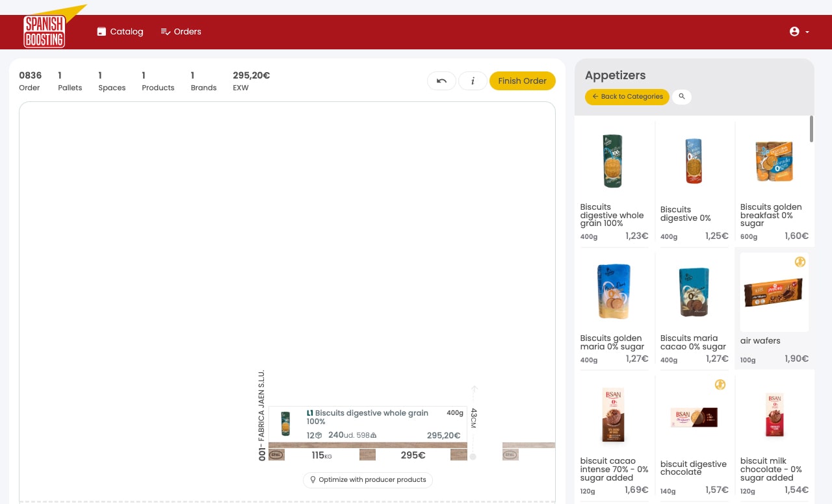
Task: Open the Catalog menu
Action: pyautogui.click(x=120, y=31)
